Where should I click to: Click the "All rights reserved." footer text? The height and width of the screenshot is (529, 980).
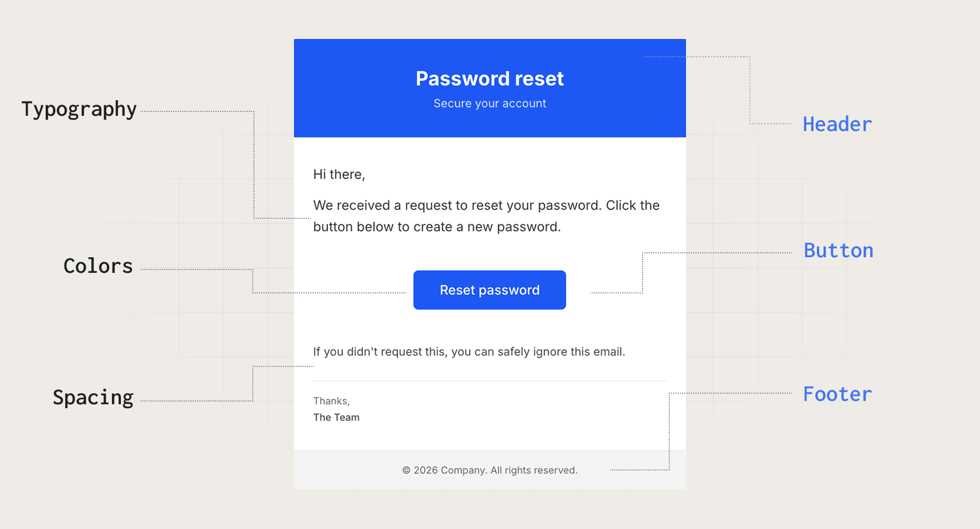(x=533, y=471)
